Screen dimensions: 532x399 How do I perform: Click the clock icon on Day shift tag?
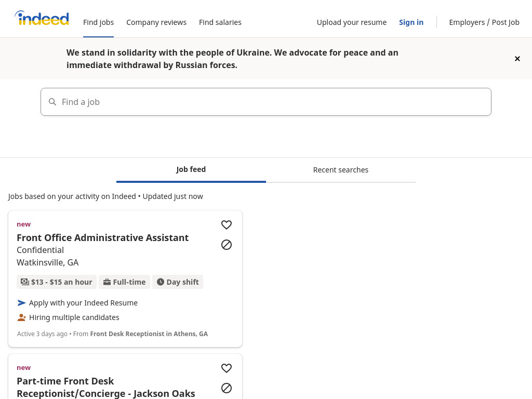tap(161, 282)
